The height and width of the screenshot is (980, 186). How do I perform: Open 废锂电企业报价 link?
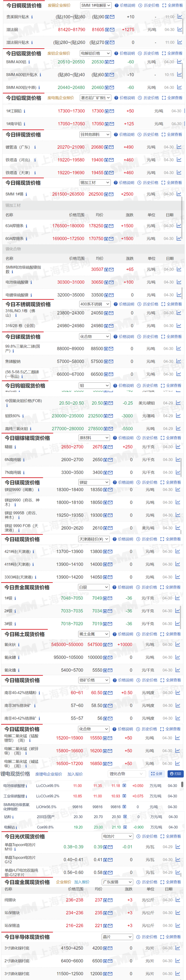(x=49, y=774)
